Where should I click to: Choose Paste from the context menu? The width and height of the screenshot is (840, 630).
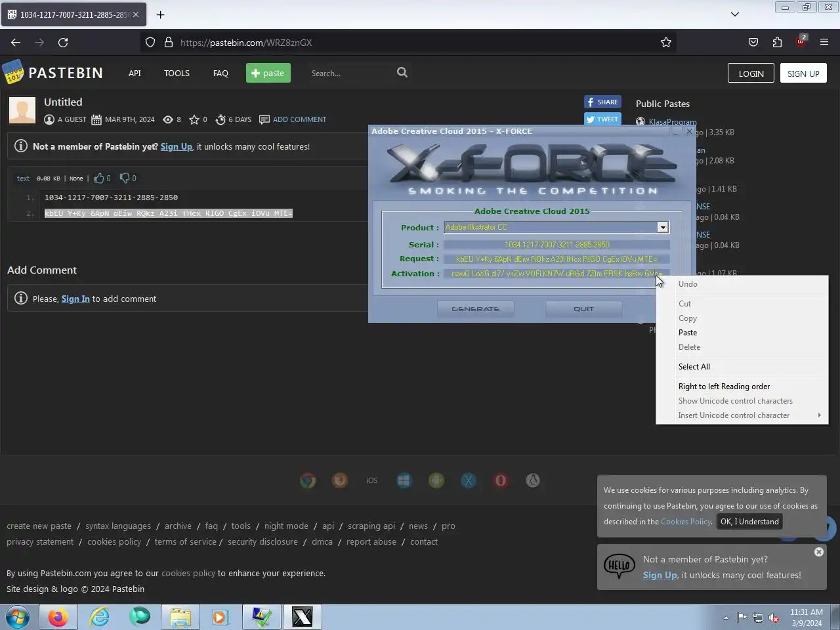pyautogui.click(x=742, y=333)
